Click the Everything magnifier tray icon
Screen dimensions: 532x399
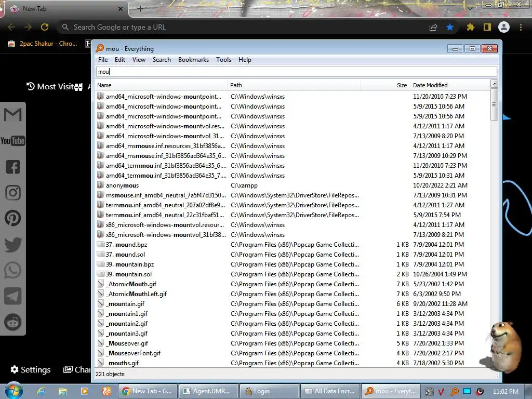click(x=454, y=392)
